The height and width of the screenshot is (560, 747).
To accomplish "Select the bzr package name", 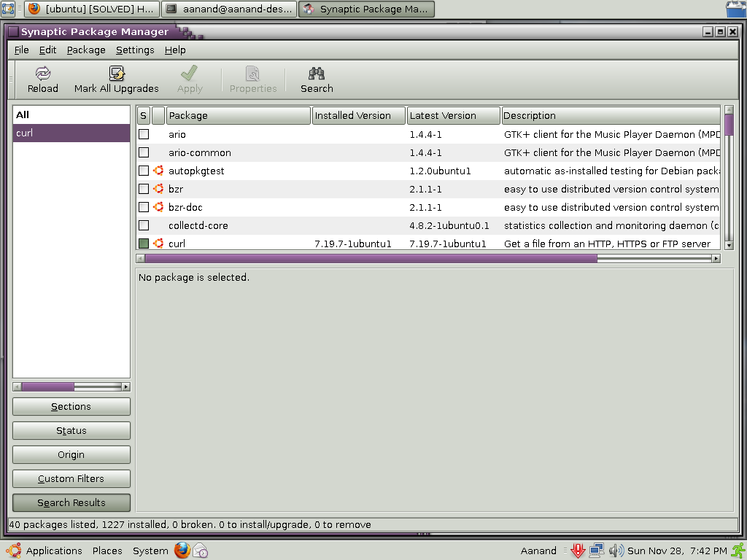I will pos(176,189).
